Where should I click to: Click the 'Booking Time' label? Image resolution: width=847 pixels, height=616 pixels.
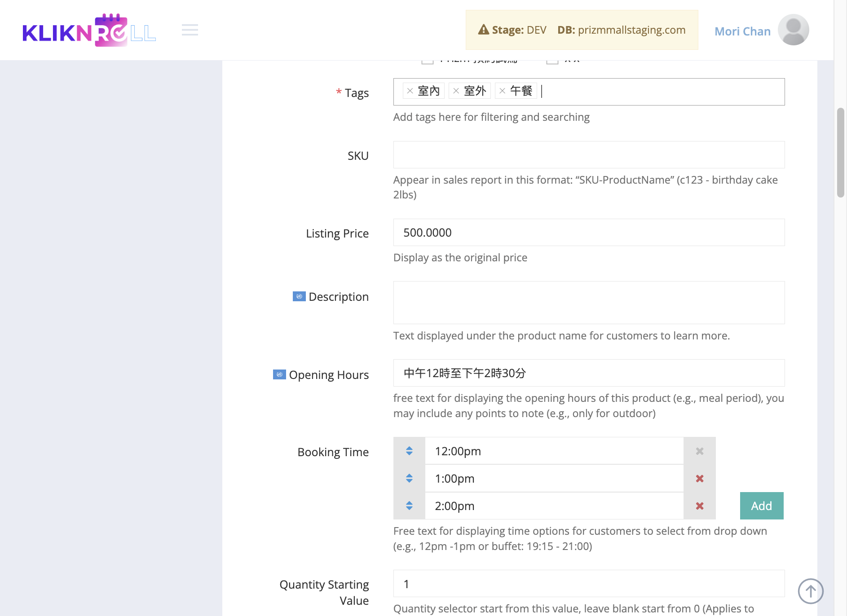pos(333,452)
